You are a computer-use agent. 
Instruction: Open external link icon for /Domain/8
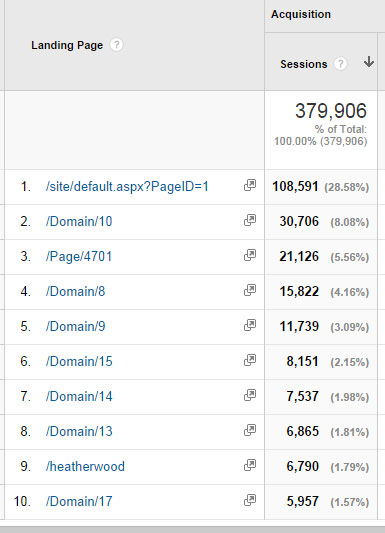click(x=250, y=290)
